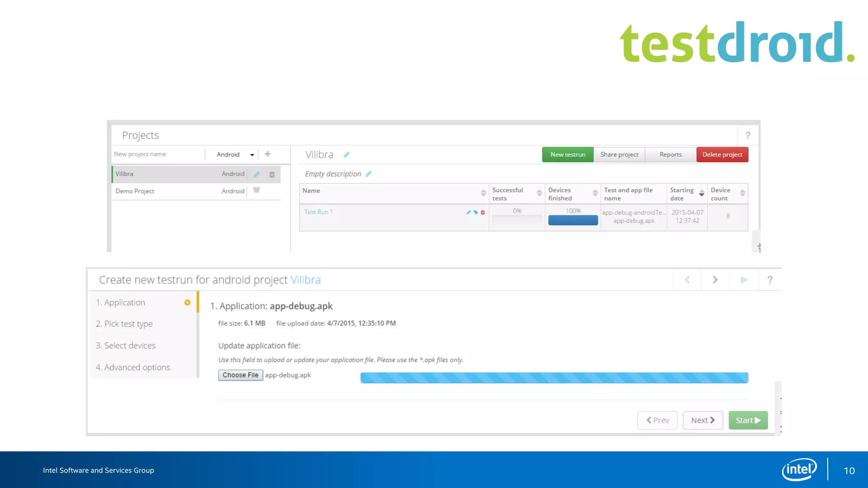Click green play arrow in testrun header
The height and width of the screenshot is (488, 868).
coord(744,280)
